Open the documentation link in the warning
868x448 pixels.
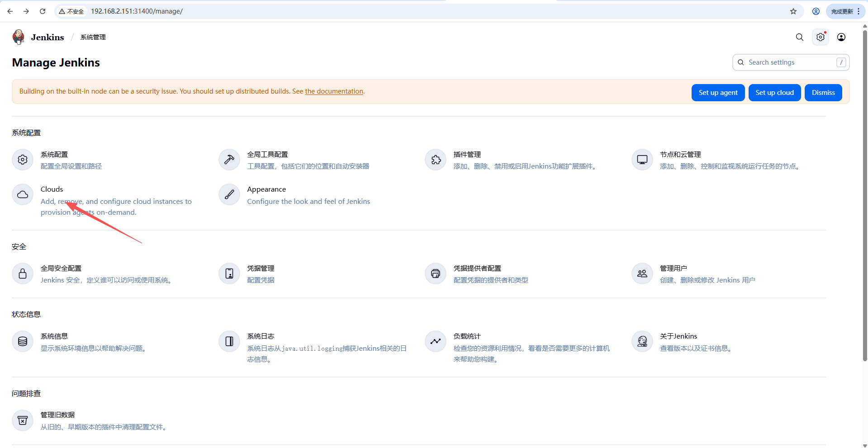334,91
